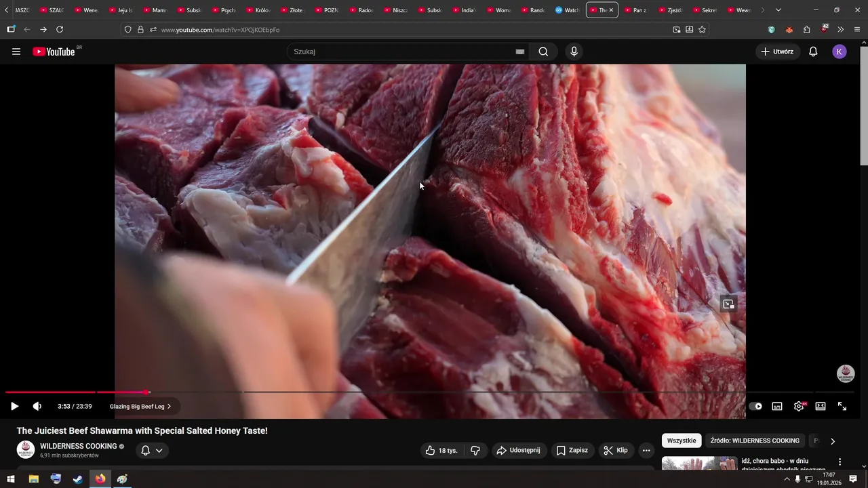The width and height of the screenshot is (868, 488).
Task: Open the taskbar clock showing 17:07
Action: coord(828,479)
